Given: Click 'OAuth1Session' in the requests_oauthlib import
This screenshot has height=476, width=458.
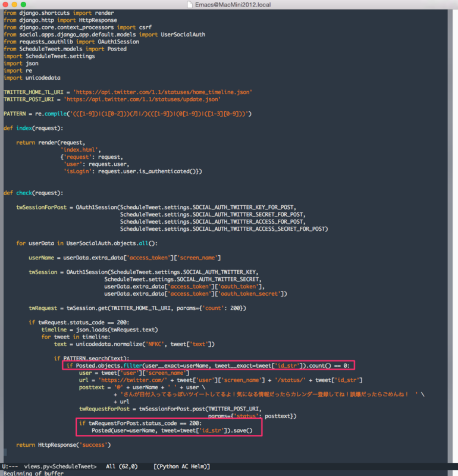Looking at the screenshot, I should pos(119,42).
